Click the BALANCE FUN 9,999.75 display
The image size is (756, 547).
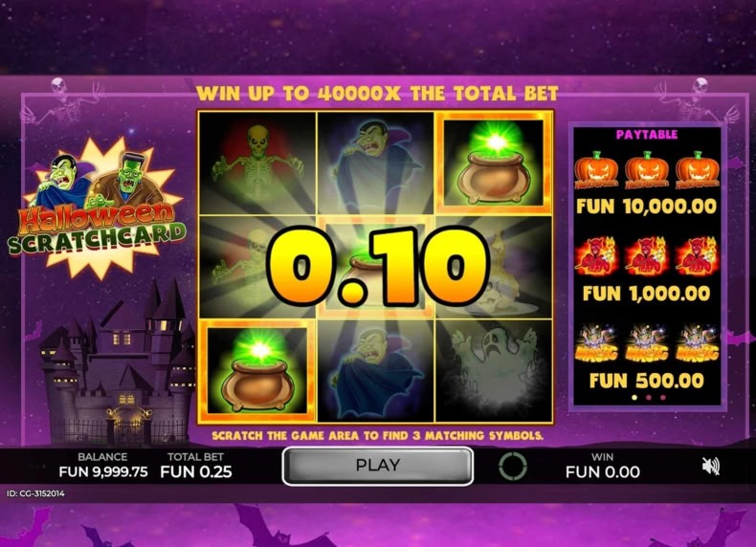(x=102, y=466)
